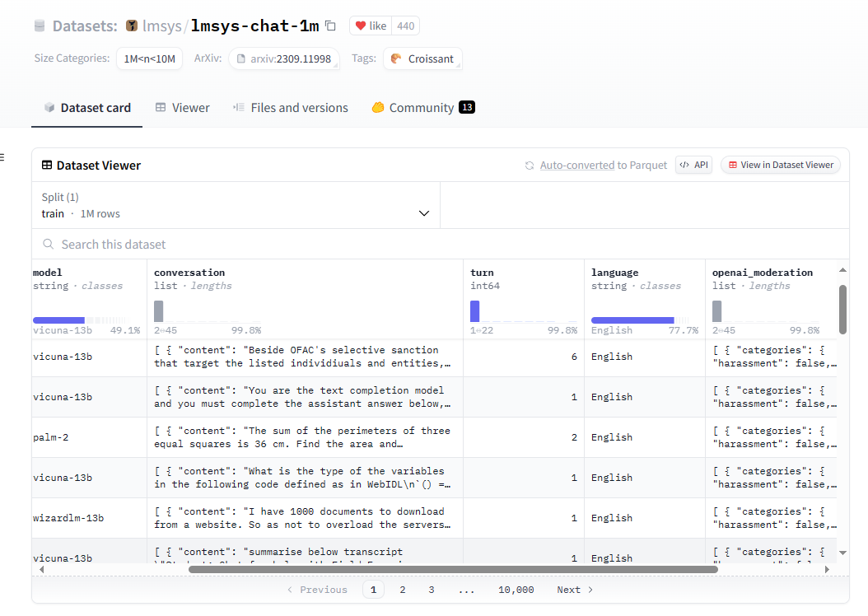Click View in Dataset Viewer button
868x616 pixels.
coord(781,165)
